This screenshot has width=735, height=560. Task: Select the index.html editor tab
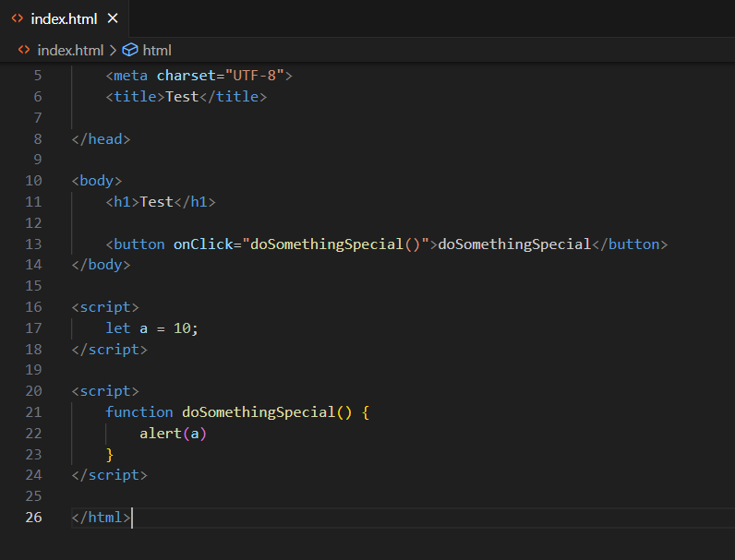point(64,18)
